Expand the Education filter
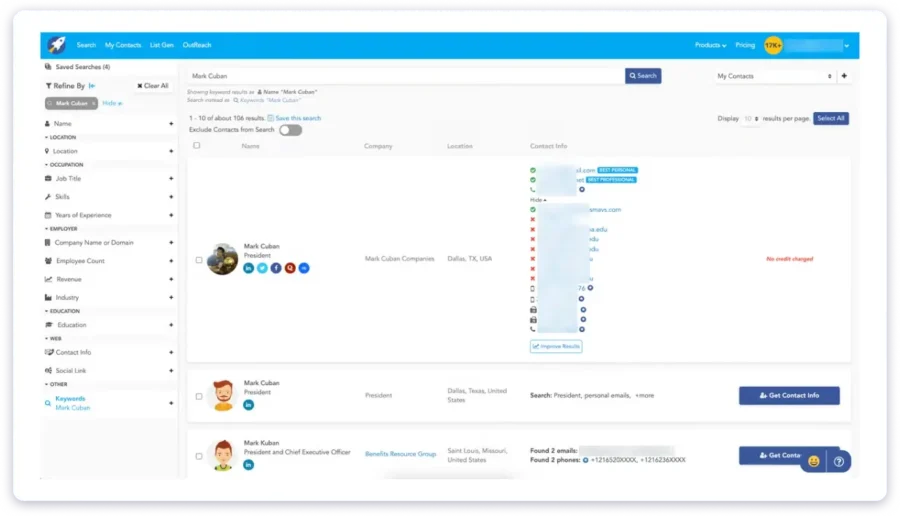The height and width of the screenshot is (517, 900). (x=171, y=325)
